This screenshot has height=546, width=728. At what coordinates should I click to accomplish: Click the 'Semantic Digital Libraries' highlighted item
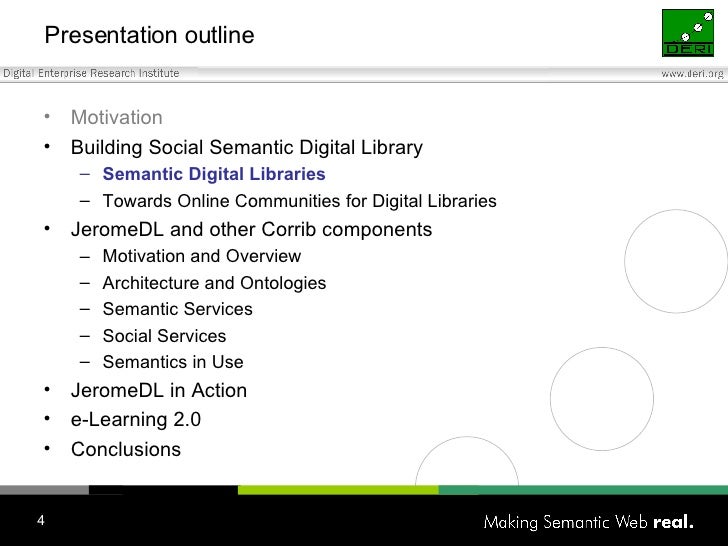214,174
